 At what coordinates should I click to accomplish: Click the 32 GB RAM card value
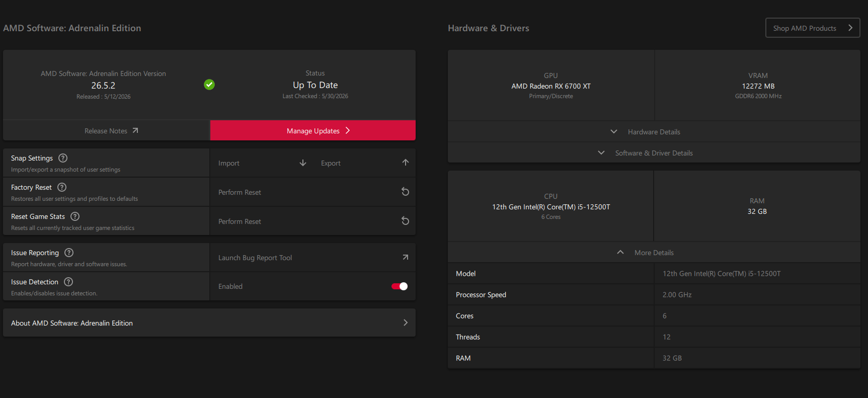point(757,211)
